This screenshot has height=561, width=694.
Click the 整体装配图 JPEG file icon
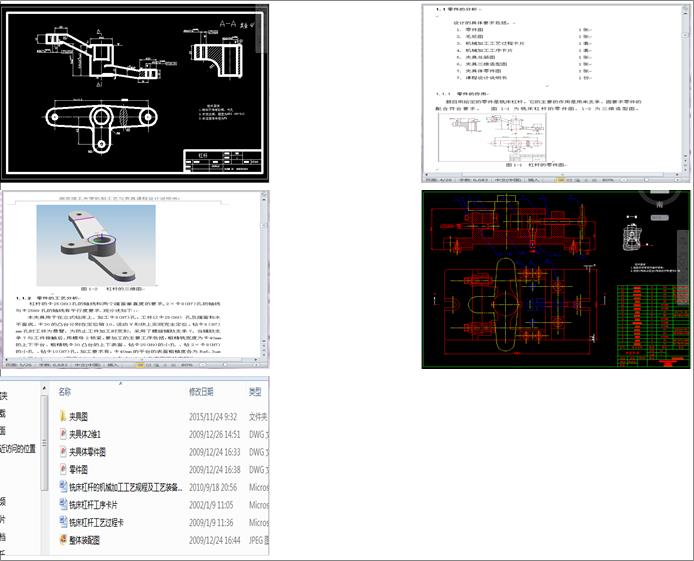(62, 540)
